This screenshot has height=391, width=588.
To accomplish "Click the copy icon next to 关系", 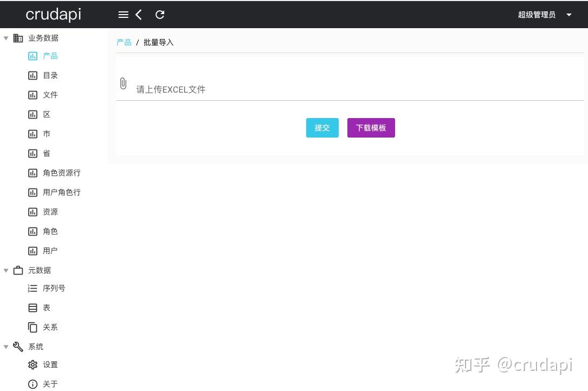I will tap(33, 327).
